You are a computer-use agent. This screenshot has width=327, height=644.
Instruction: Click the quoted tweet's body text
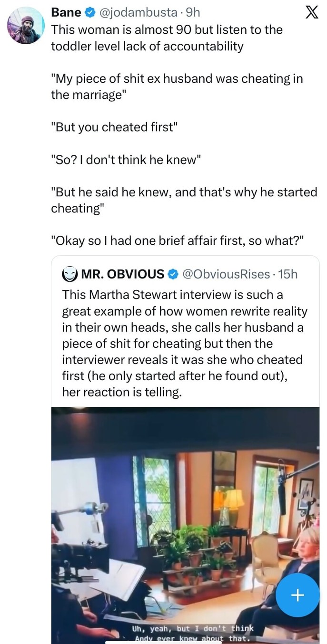(x=185, y=343)
